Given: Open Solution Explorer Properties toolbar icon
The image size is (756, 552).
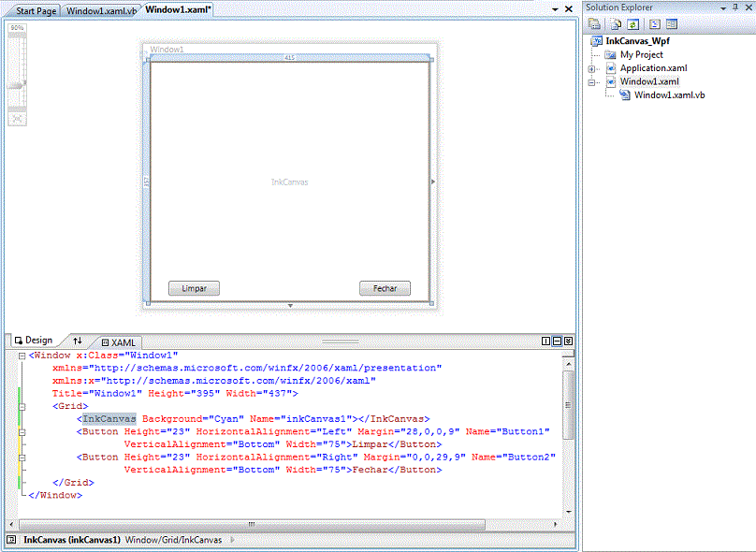Looking at the screenshot, I should click(594, 23).
